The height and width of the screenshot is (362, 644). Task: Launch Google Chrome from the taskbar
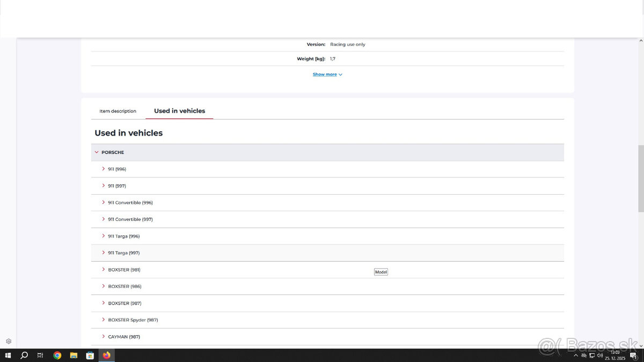coord(57,355)
